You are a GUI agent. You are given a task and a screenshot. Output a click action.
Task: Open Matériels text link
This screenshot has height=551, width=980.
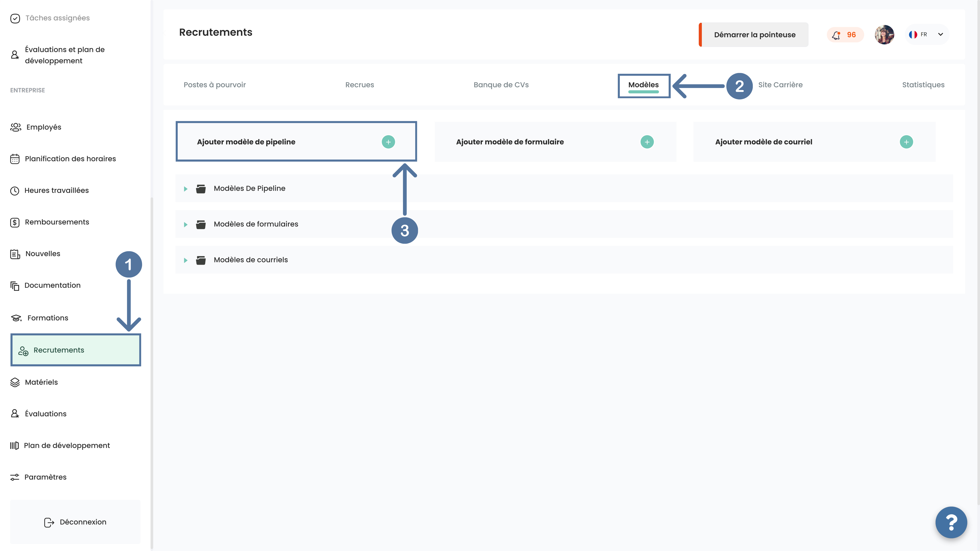coord(41,382)
